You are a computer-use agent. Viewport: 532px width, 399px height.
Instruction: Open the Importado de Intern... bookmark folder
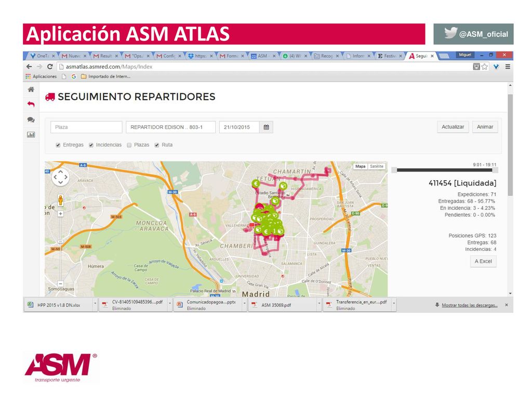(x=105, y=76)
